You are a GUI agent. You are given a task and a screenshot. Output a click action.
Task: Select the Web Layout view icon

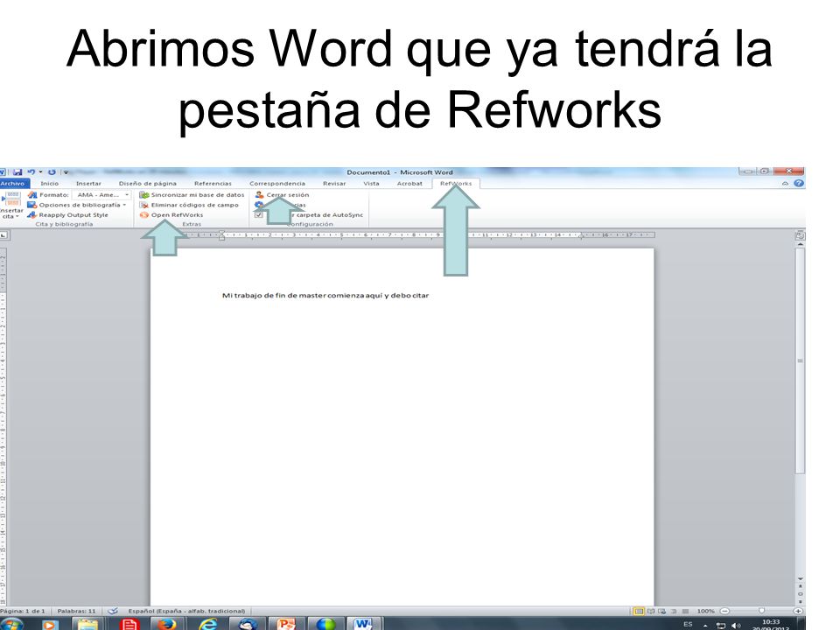[662, 611]
